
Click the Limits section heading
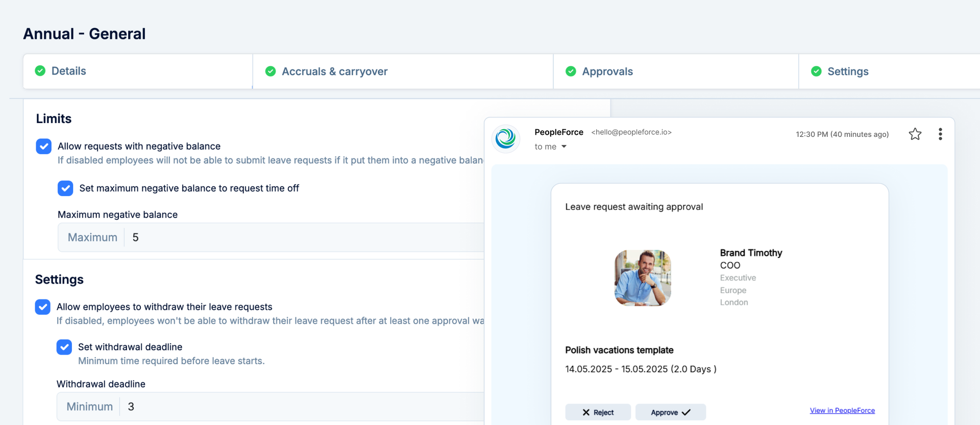pyautogui.click(x=54, y=119)
